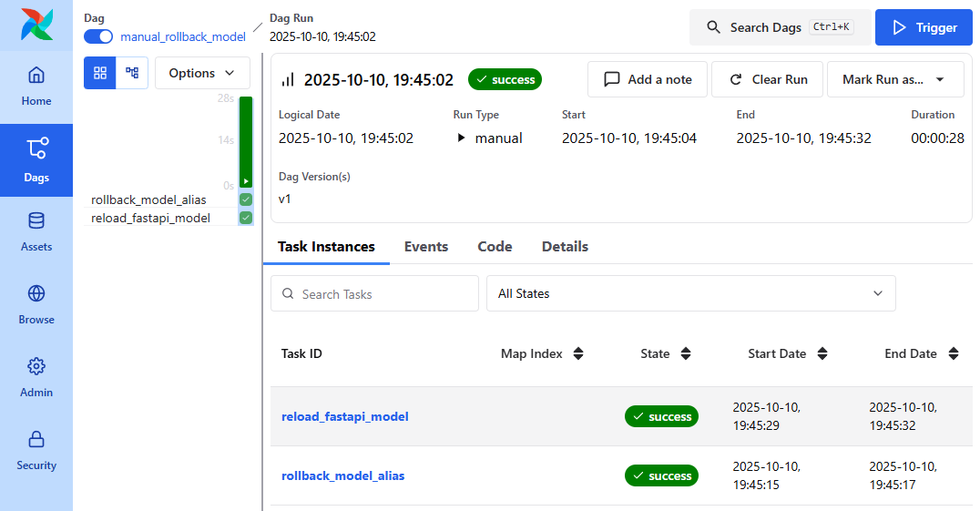
Task: Click the duration value 00:00:28
Action: click(937, 138)
